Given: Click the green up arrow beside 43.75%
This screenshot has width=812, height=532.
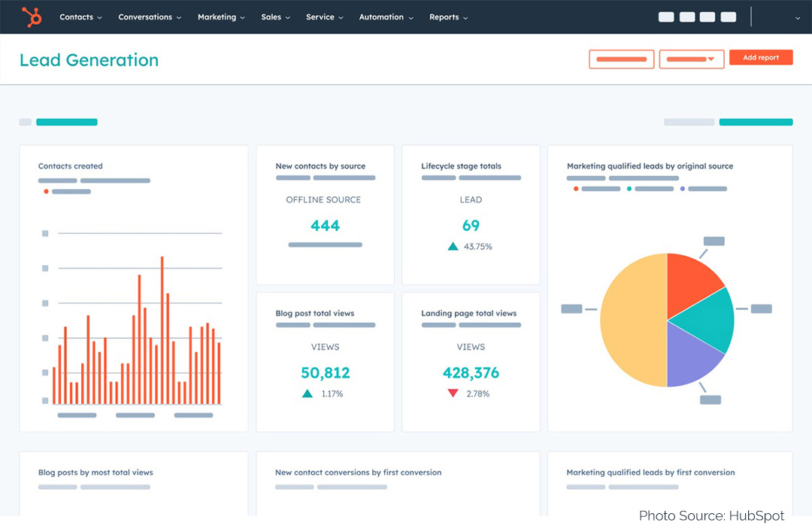Looking at the screenshot, I should pos(455,246).
